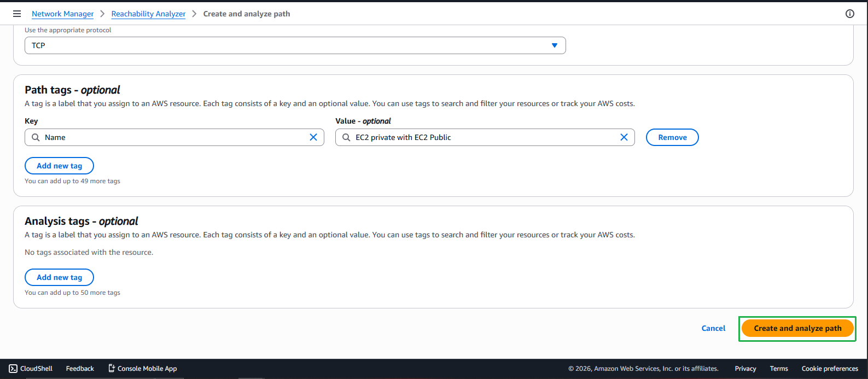Viewport: 868px width, 379px height.
Task: Click the Cancel button
Action: 713,328
